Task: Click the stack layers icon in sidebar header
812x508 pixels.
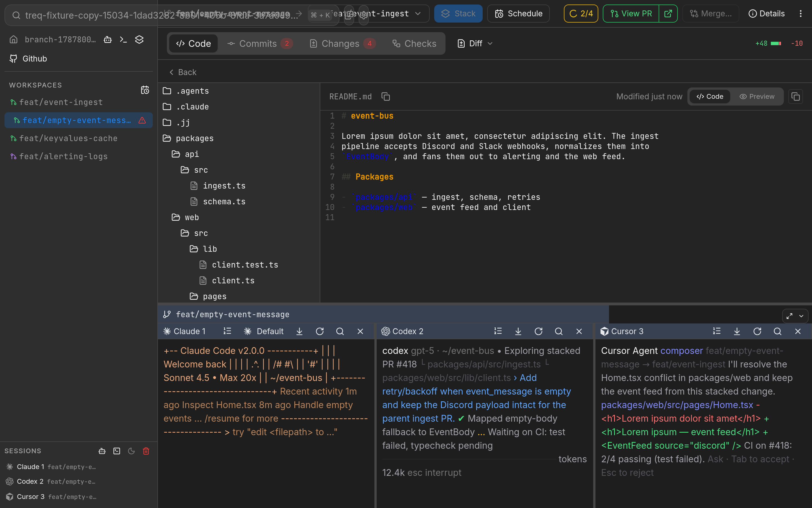Action: pyautogui.click(x=139, y=40)
